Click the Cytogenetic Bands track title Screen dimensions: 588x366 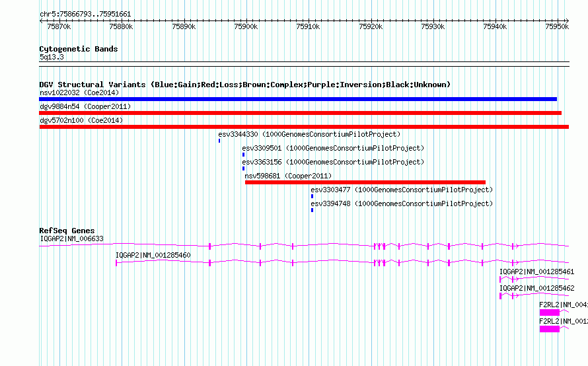[x=79, y=49]
